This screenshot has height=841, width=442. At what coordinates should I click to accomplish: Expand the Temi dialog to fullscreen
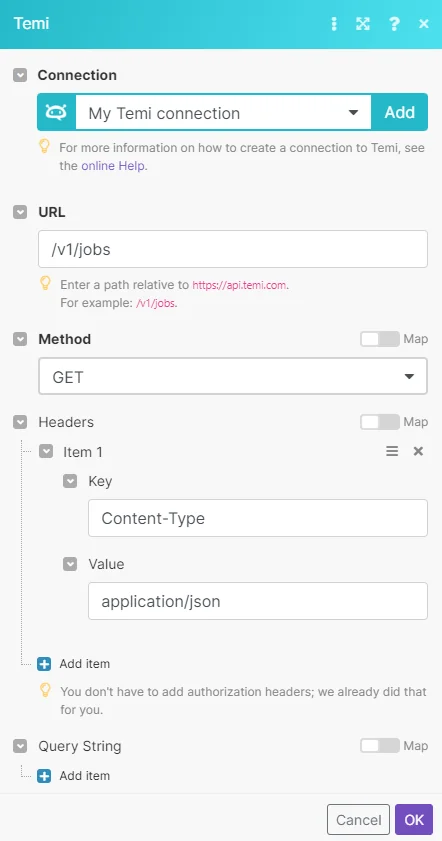pyautogui.click(x=363, y=24)
